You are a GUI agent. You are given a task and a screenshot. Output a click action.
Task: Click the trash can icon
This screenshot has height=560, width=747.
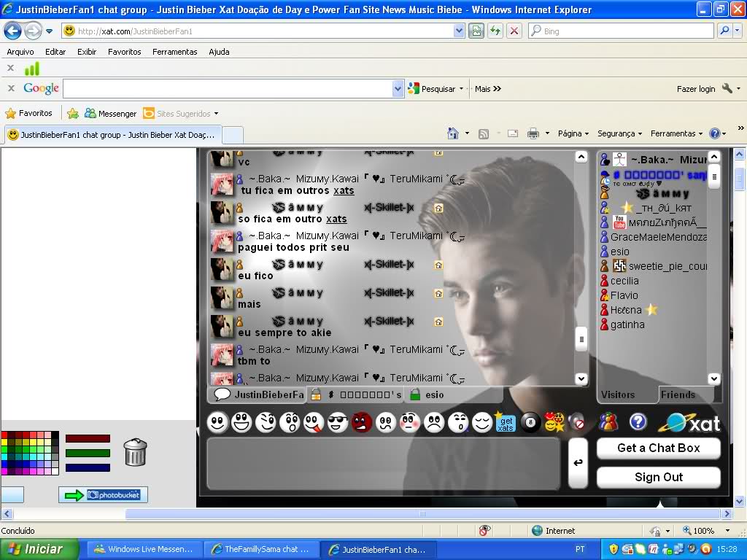coord(136,452)
